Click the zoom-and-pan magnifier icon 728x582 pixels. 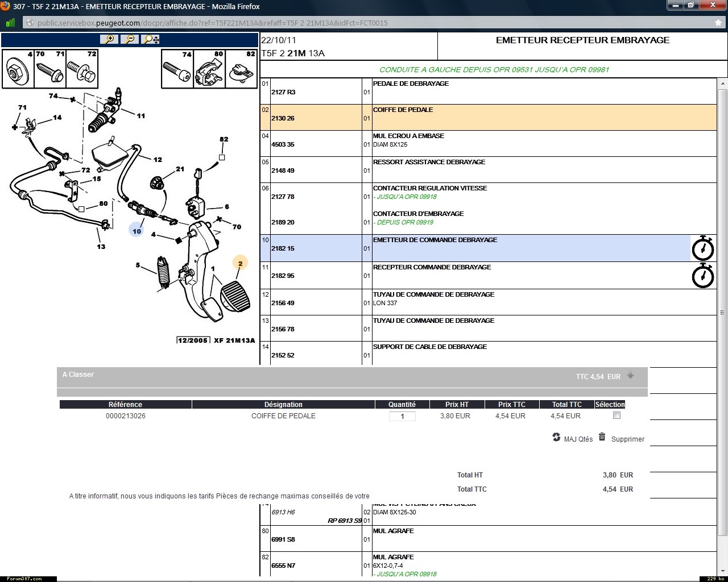(x=151, y=39)
